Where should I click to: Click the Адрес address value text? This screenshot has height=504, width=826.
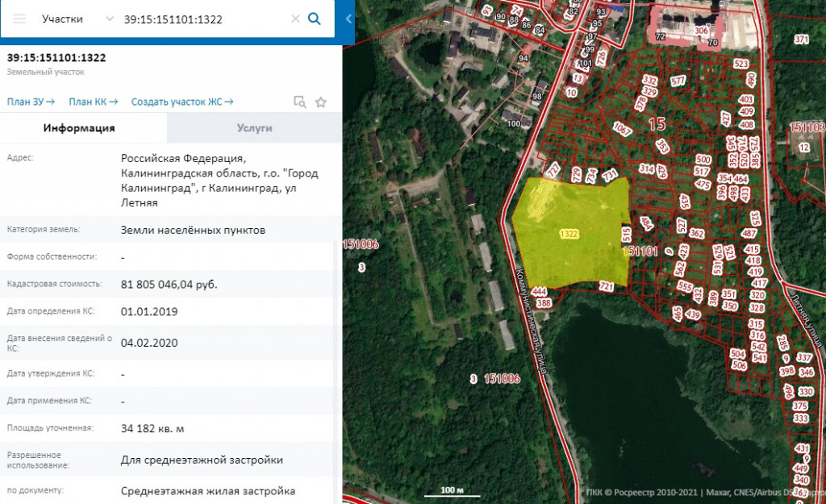219,181
